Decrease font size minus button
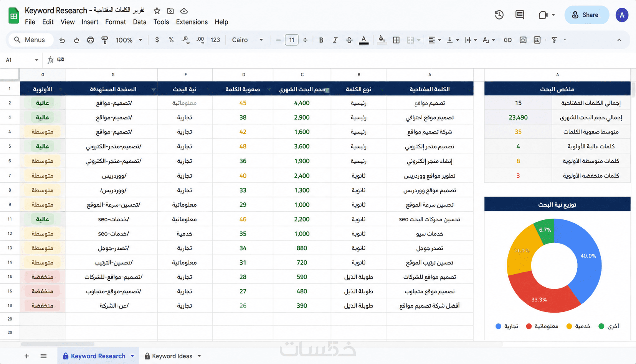 point(278,40)
